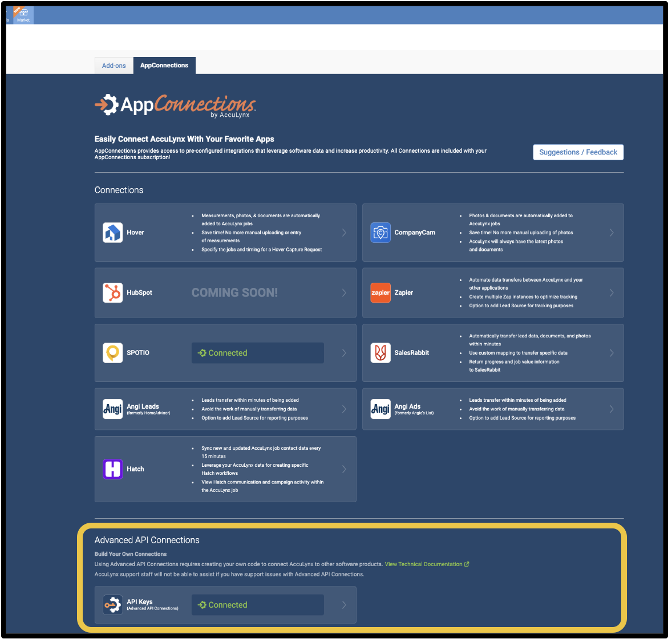Image resolution: width=672 pixels, height=643 pixels.
Task: Click the Hover connection name
Action: (135, 234)
